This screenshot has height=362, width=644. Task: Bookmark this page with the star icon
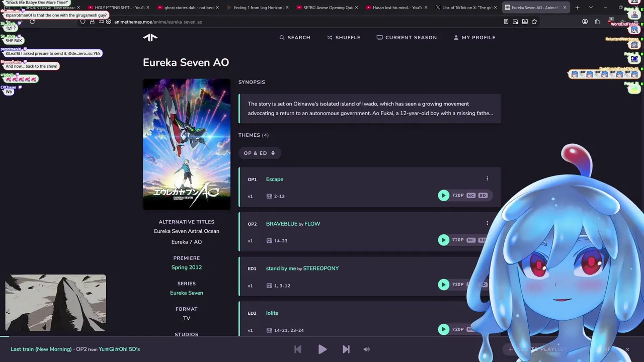pos(534,22)
